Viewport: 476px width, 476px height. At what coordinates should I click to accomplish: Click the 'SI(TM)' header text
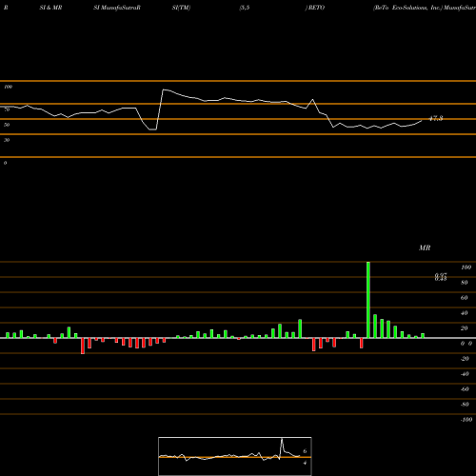pyautogui.click(x=181, y=8)
